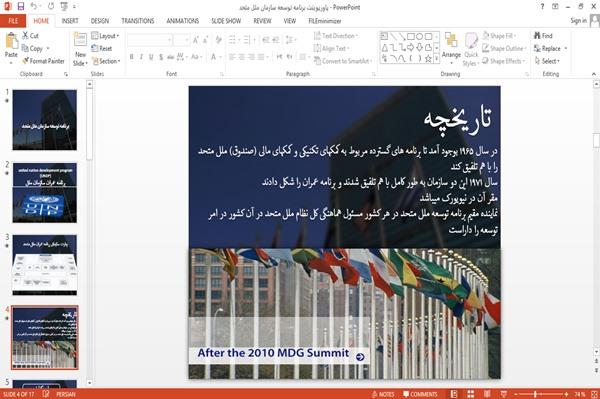
Task: Click the New Slide icon
Action: pos(80,41)
